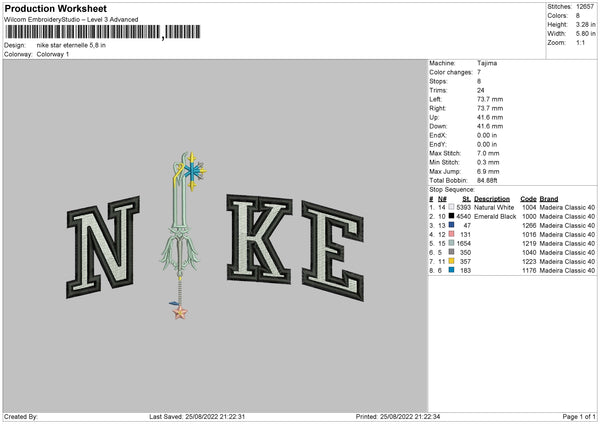Viewport: 600px width, 424px height.
Task: Click the pale green swatch with code 1219
Action: coord(452,243)
